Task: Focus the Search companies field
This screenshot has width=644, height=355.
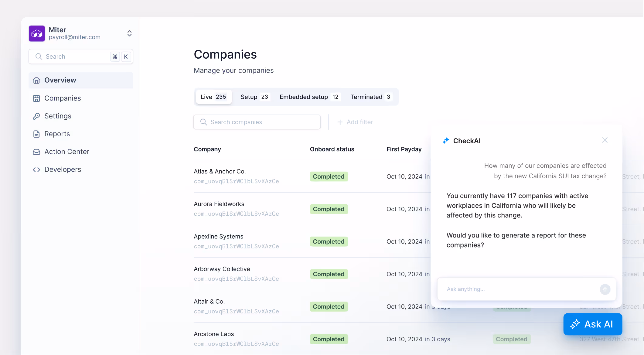Action: [257, 122]
